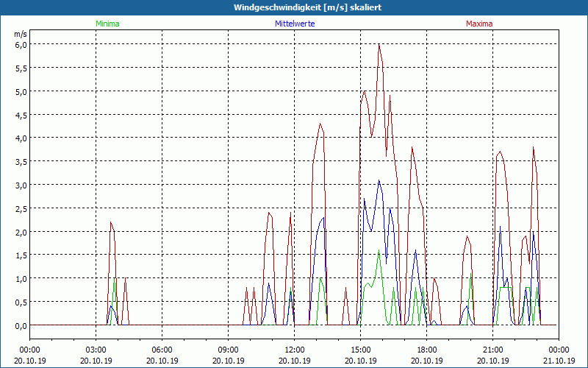Screen dimensions: 588x368
Task: Pick the "18:00" time label on the x-axis
Action: [426, 350]
